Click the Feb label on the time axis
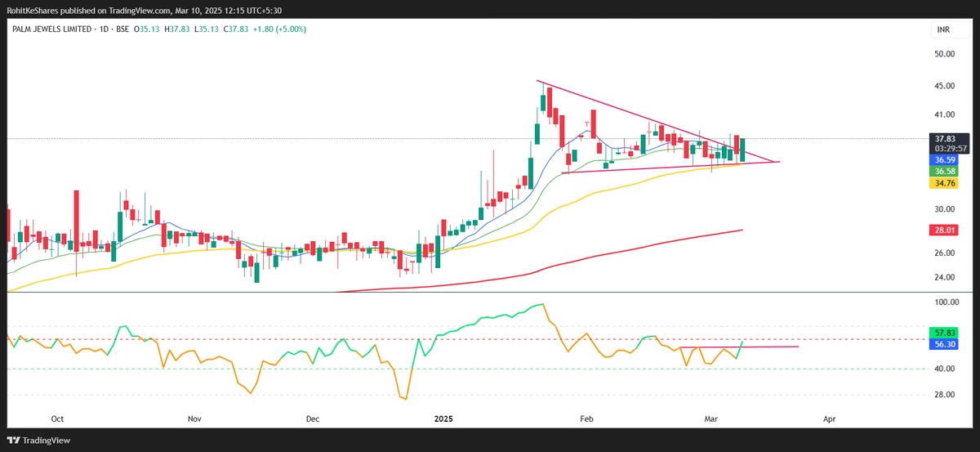 [x=586, y=418]
